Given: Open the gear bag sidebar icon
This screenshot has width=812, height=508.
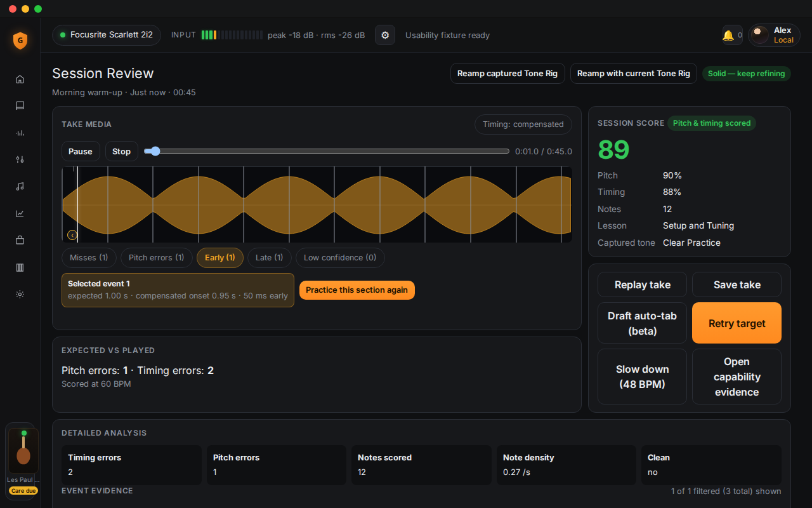Looking at the screenshot, I should click(x=20, y=241).
